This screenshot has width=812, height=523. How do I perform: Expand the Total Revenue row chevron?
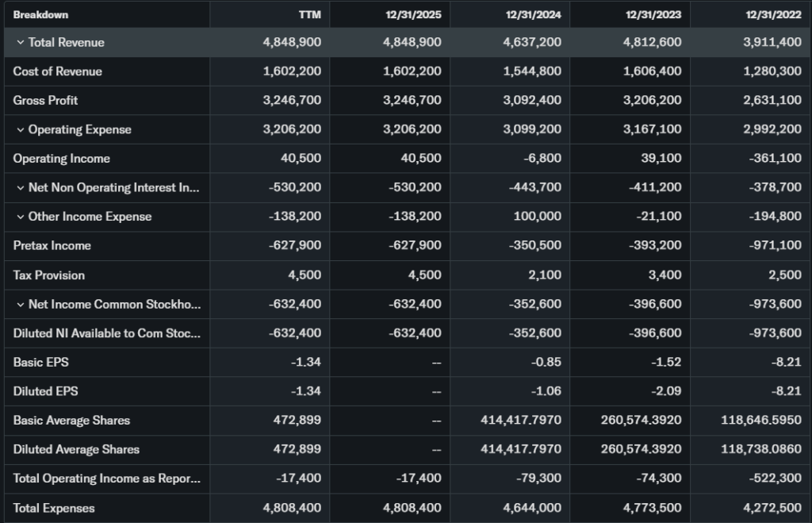[21, 42]
